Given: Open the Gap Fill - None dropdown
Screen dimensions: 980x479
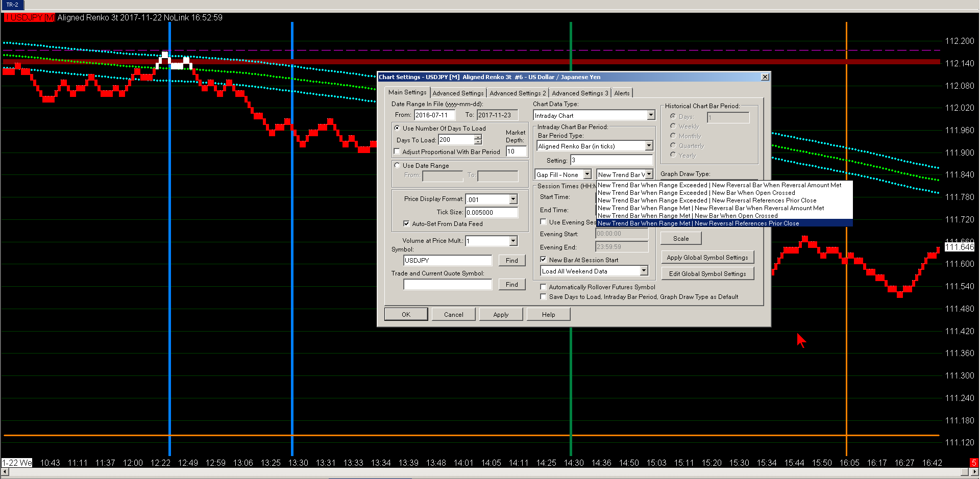Looking at the screenshot, I should point(587,174).
